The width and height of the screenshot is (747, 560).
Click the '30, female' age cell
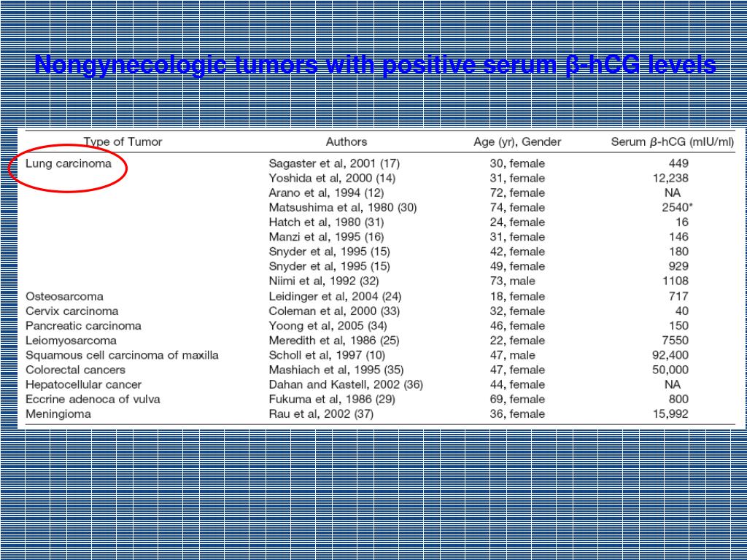tap(517, 164)
